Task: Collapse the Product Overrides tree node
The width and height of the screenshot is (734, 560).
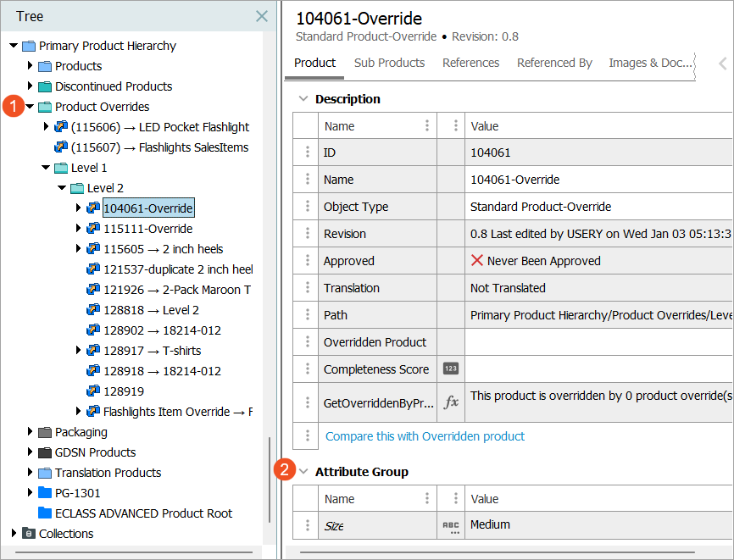Action: (x=30, y=107)
